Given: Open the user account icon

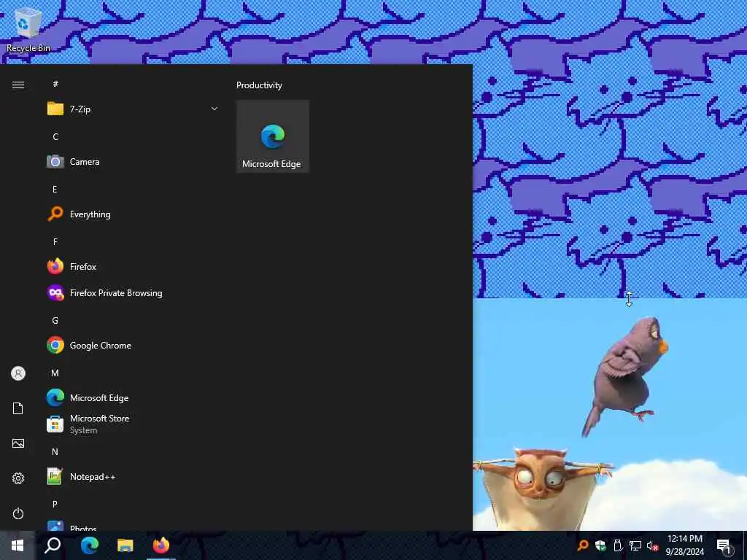Looking at the screenshot, I should 18,373.
